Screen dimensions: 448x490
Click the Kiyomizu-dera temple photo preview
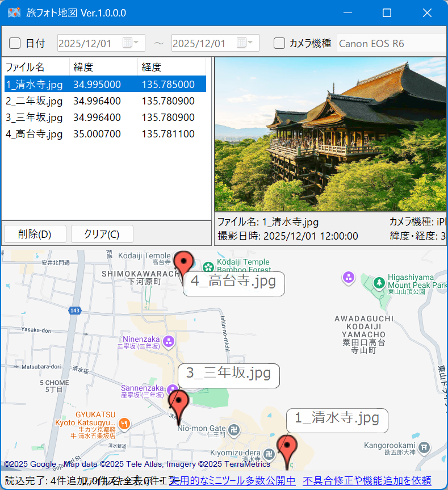(x=330, y=135)
